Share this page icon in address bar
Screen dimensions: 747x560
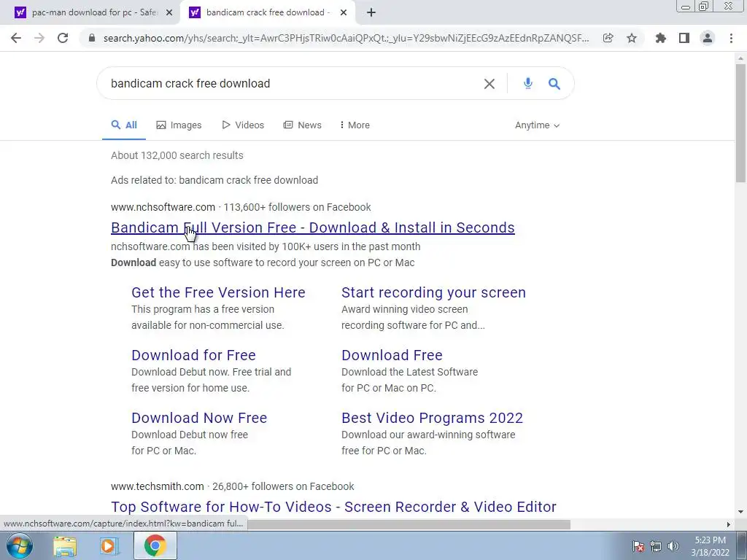pos(608,38)
